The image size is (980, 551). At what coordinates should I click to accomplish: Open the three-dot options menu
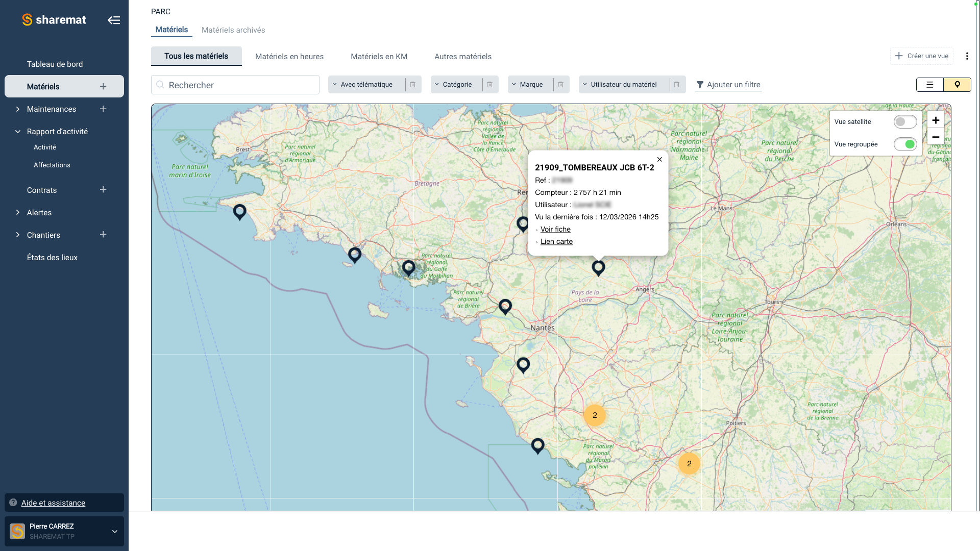(967, 56)
